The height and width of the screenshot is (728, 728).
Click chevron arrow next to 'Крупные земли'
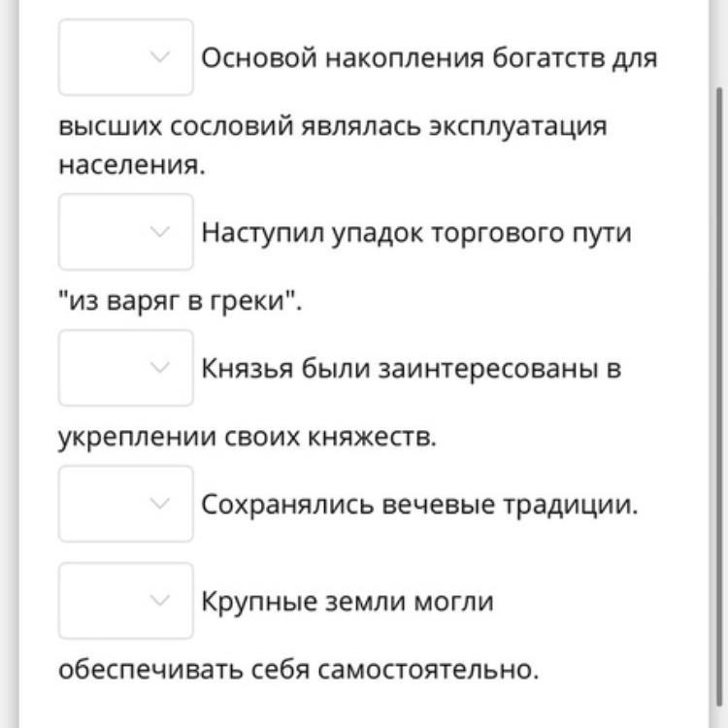tap(161, 601)
